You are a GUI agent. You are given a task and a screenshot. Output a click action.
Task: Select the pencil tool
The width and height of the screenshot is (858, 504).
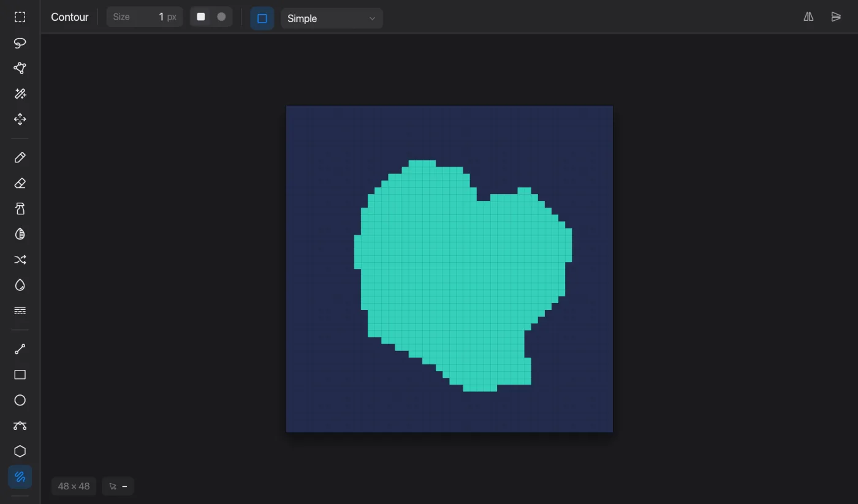(20, 157)
